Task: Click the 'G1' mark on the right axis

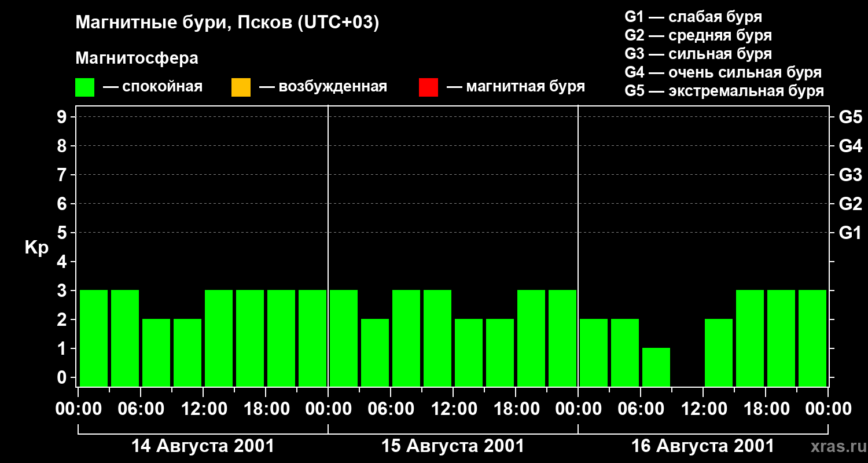Action: point(851,233)
